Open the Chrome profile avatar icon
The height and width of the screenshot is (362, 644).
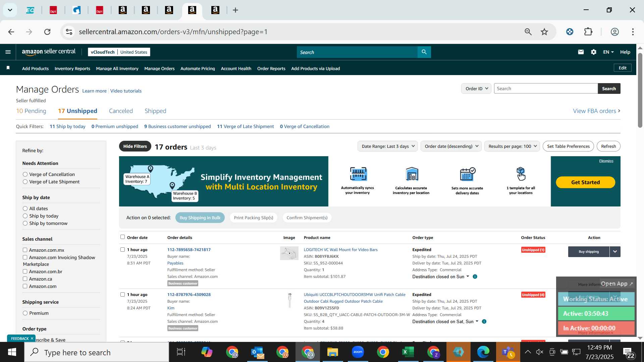[x=614, y=32]
